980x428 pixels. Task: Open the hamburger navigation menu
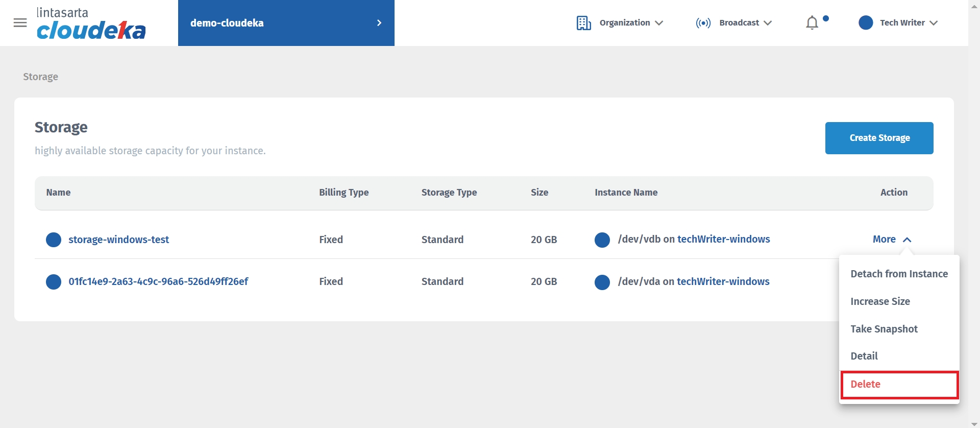[x=20, y=23]
